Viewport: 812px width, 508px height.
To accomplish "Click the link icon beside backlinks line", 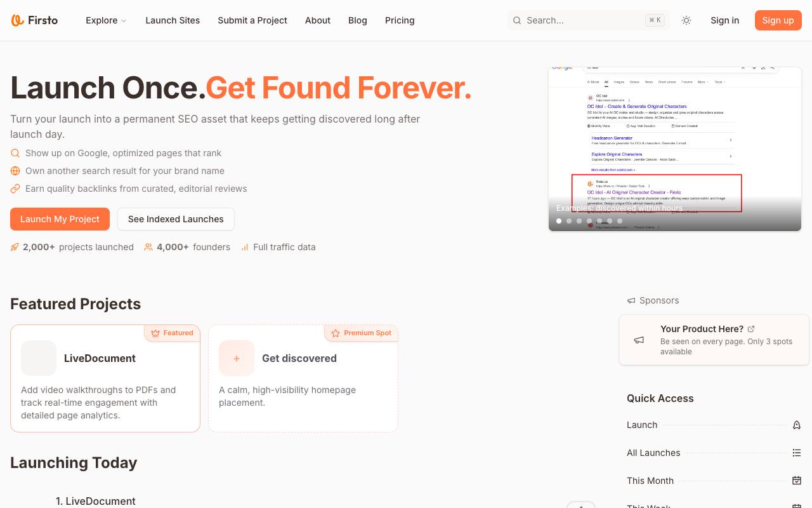I will pyautogui.click(x=15, y=189).
